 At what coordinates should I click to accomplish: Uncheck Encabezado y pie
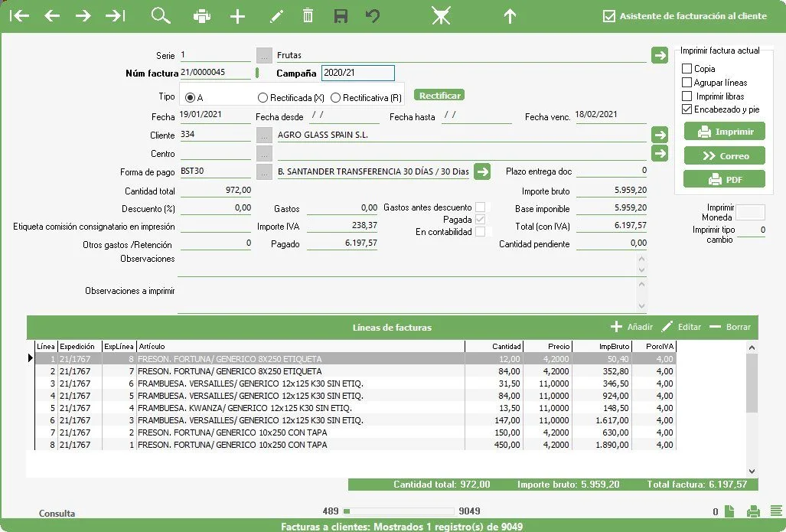tap(687, 109)
